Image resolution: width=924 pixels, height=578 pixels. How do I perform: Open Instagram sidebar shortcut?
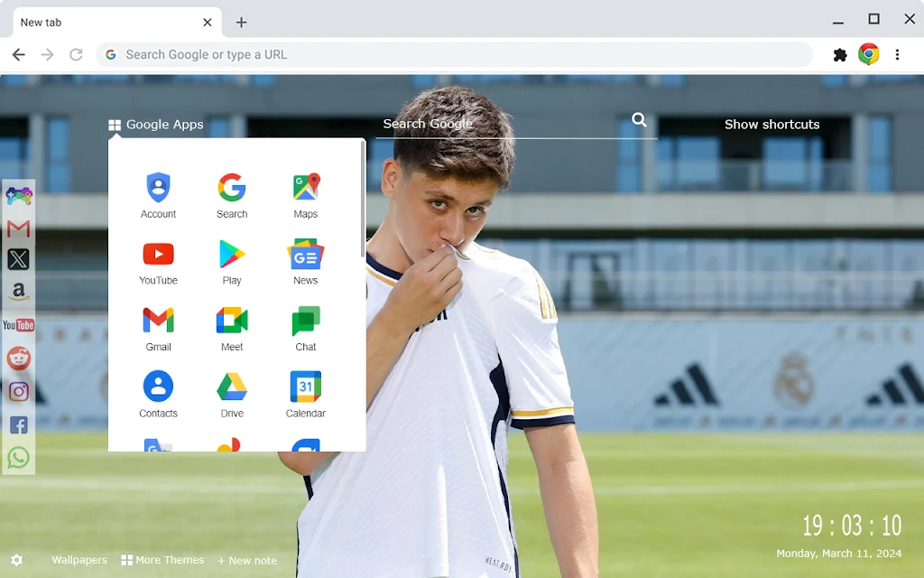pos(19,392)
